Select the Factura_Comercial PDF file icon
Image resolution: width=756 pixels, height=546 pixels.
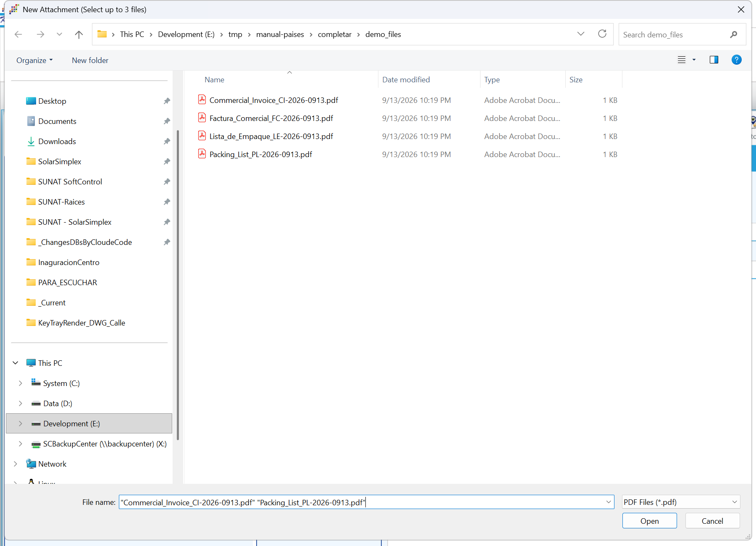click(x=202, y=118)
